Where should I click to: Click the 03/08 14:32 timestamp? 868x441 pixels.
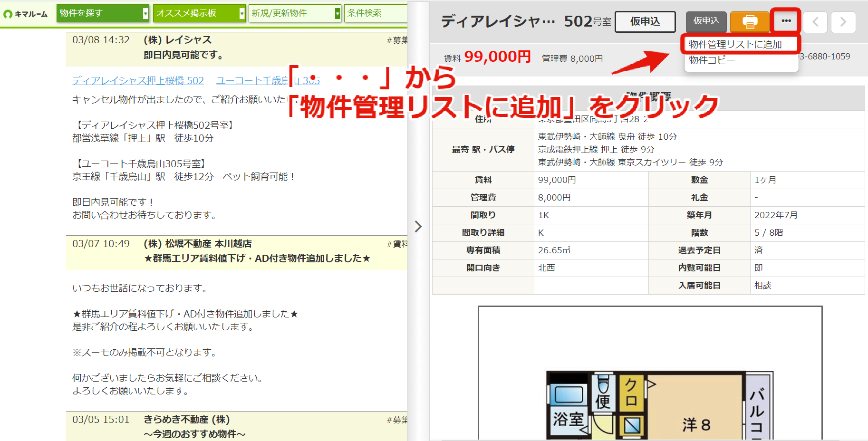tap(101, 40)
